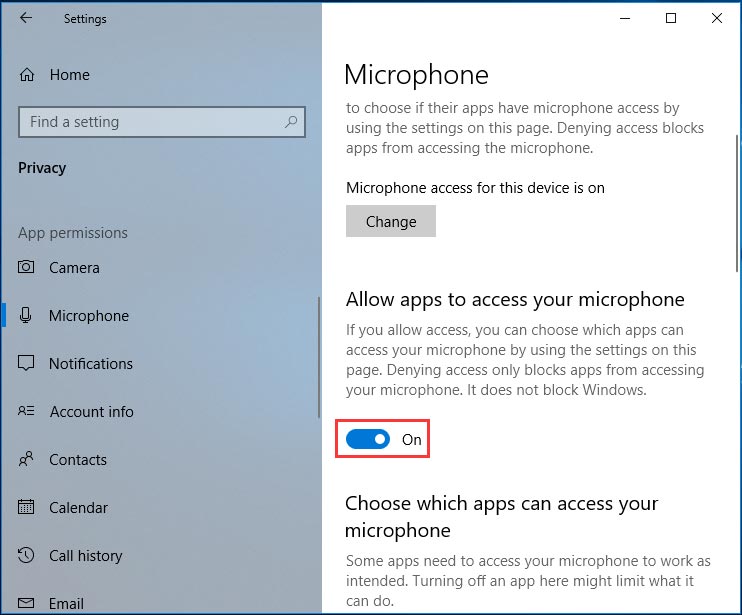
Task: Open Account info settings
Action: pyautogui.click(x=92, y=412)
